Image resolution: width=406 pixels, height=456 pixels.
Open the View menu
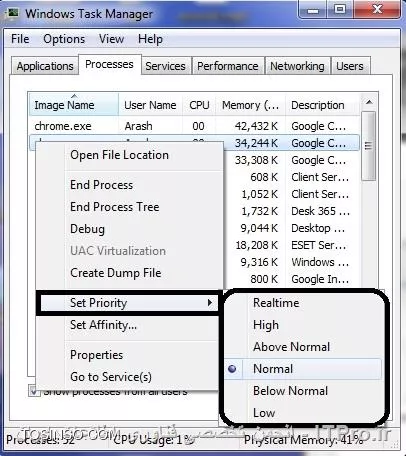click(111, 39)
